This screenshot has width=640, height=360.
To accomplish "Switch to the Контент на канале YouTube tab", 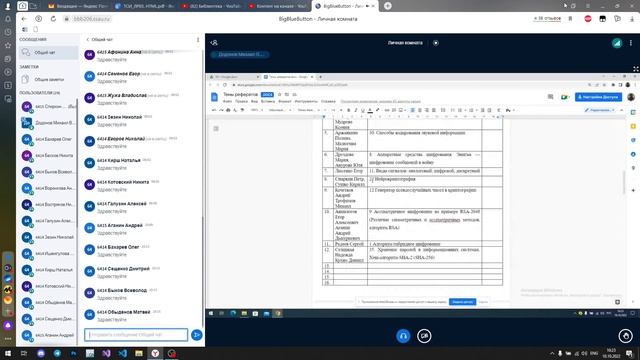I will coord(278,6).
